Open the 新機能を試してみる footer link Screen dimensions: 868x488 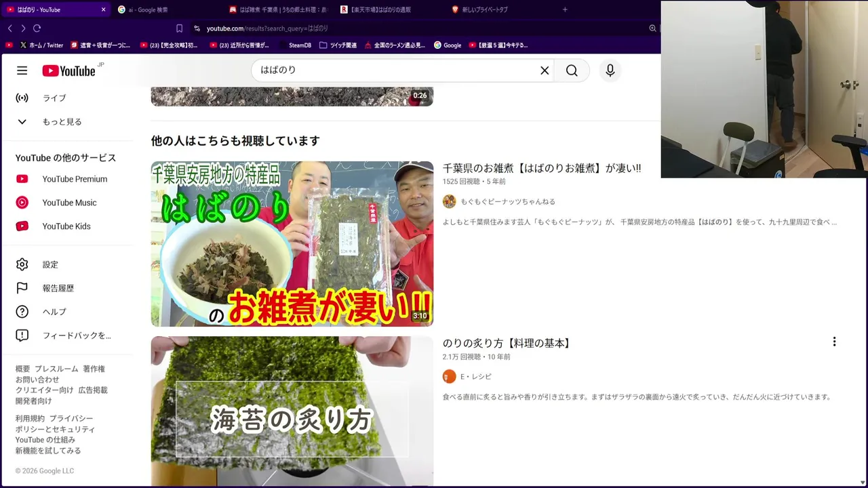coord(48,451)
